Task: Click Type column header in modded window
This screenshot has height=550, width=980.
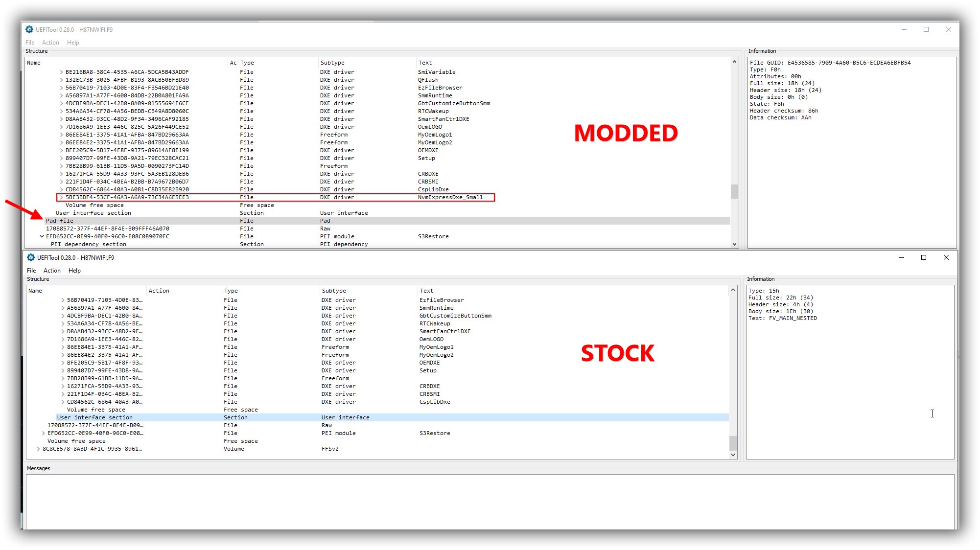Action: (278, 63)
